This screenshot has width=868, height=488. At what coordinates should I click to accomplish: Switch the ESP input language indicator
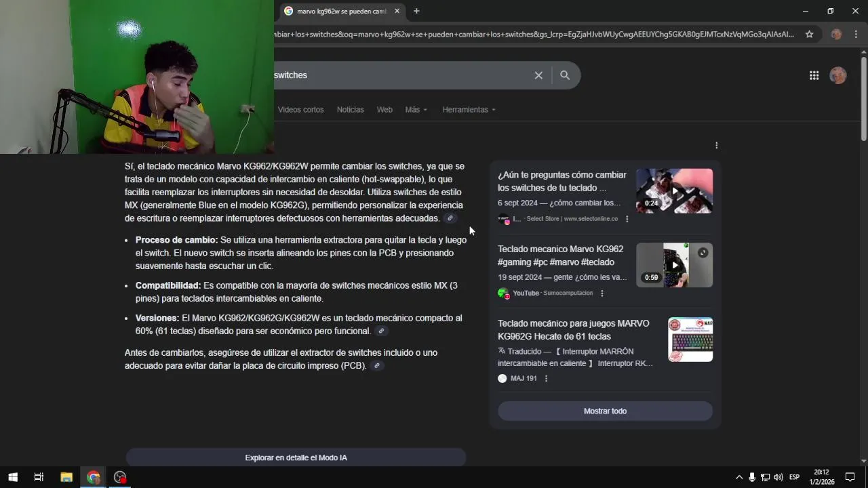794,477
